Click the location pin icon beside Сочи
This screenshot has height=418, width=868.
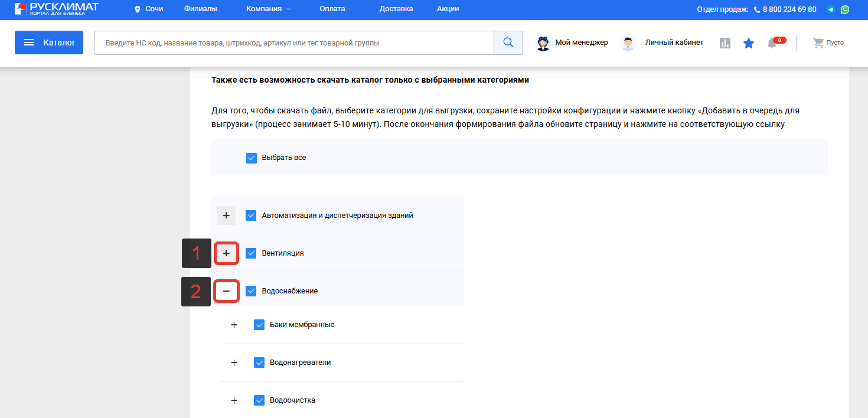tap(137, 9)
